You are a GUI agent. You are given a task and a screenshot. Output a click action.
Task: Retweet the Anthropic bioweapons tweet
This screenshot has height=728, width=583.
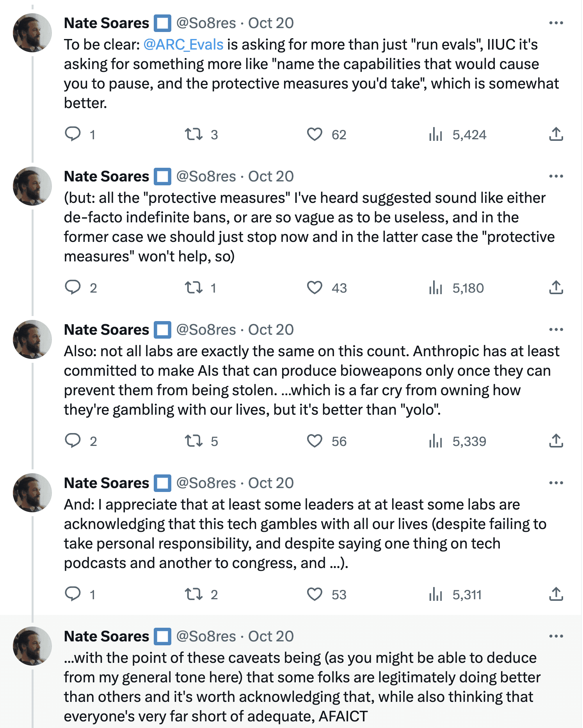194,441
